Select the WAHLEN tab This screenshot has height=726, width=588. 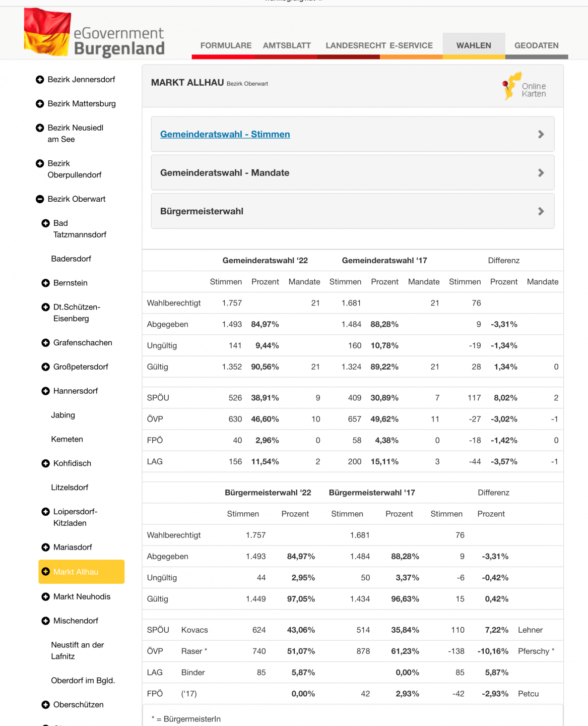474,45
